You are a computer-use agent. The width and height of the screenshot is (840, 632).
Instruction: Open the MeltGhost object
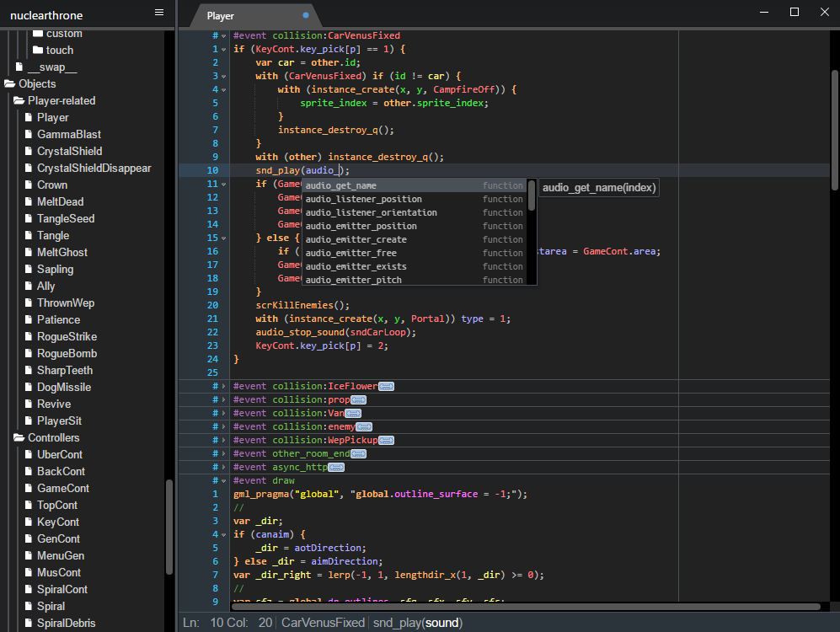click(62, 252)
